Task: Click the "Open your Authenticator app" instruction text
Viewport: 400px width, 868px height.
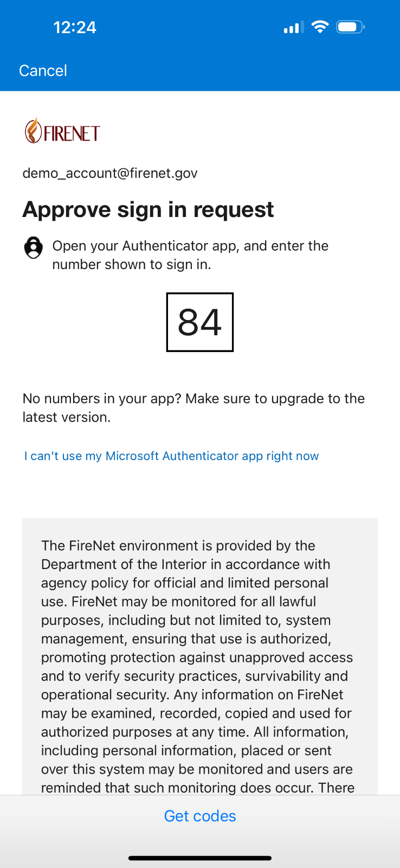Action: click(x=190, y=255)
